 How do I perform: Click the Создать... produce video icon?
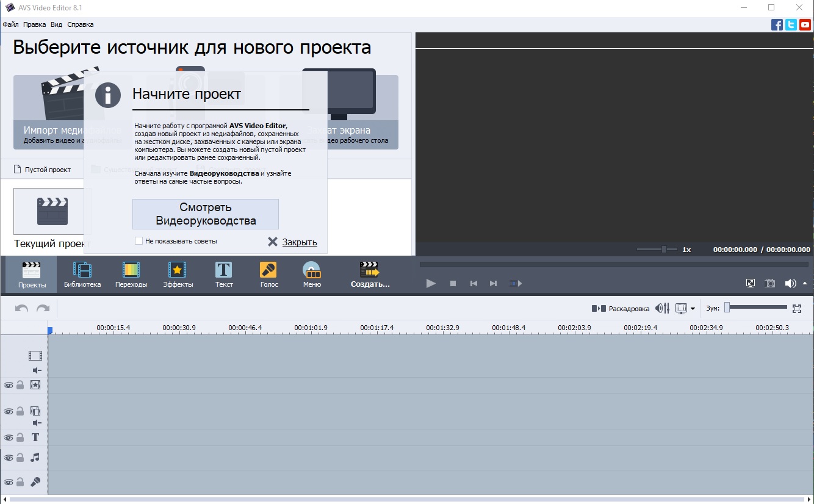[x=370, y=275]
